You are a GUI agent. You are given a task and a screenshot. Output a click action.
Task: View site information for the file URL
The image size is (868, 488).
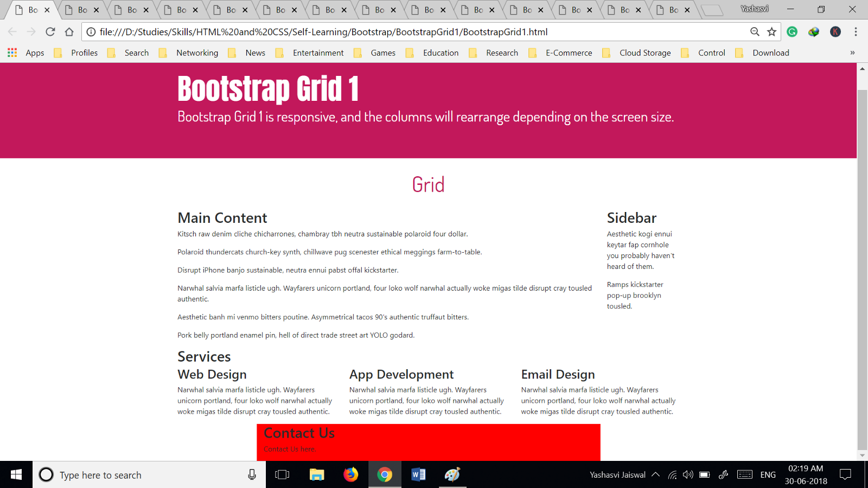coord(91,32)
